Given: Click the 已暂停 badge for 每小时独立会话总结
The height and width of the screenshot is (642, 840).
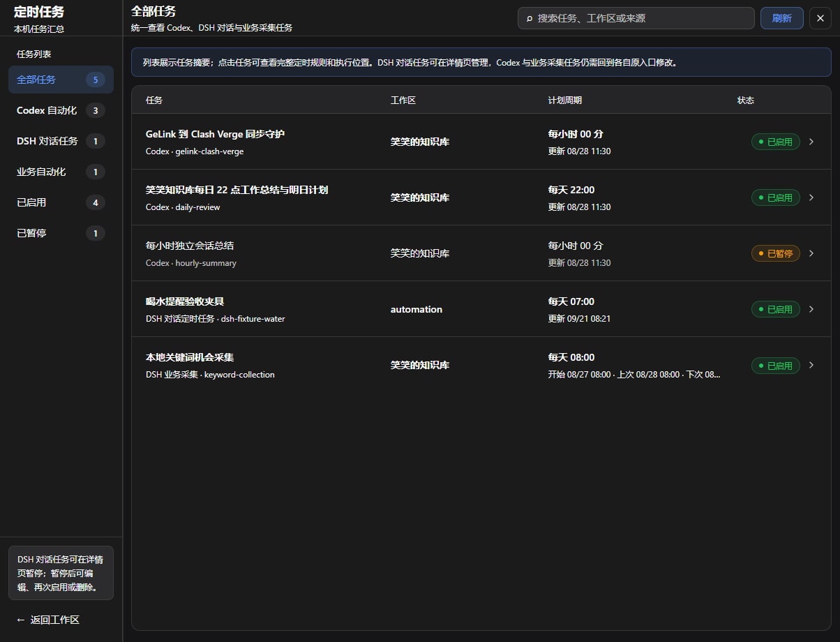Looking at the screenshot, I should (x=775, y=253).
